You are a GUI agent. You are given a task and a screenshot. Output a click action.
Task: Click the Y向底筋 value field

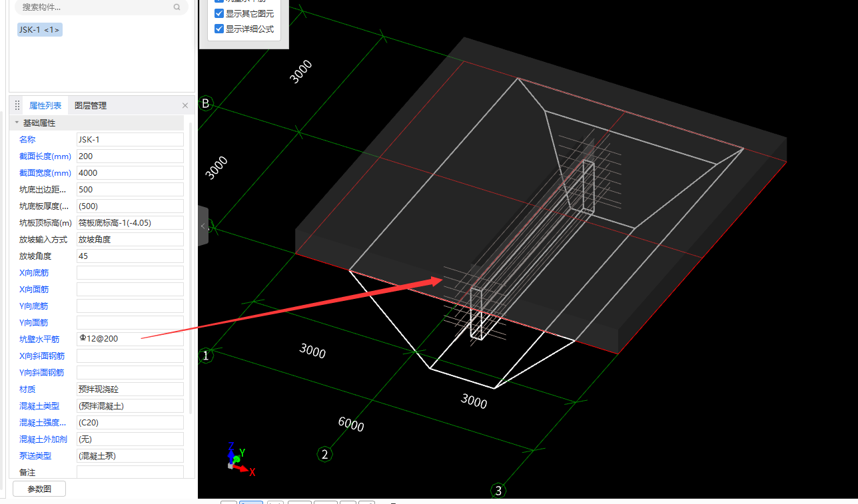130,306
